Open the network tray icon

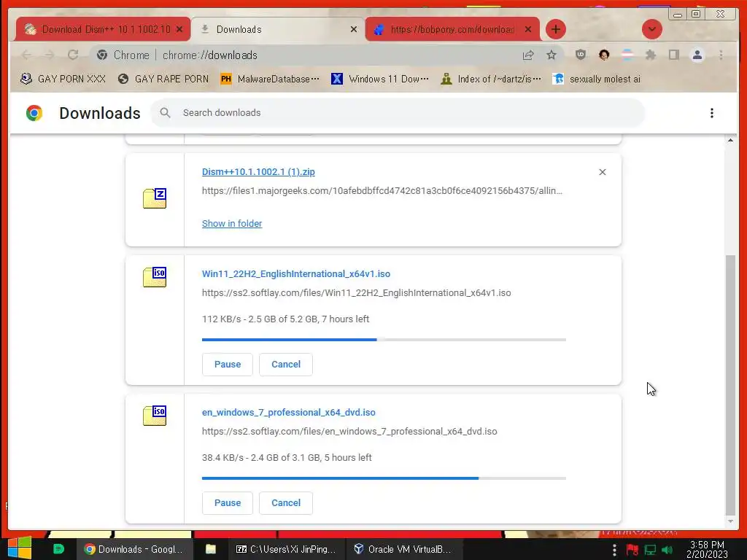pyautogui.click(x=650, y=550)
